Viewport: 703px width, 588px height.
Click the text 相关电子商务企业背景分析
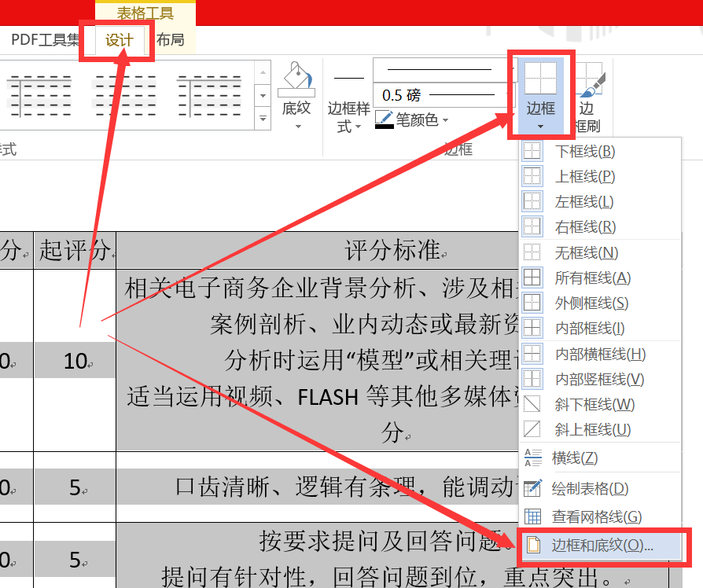(270, 288)
